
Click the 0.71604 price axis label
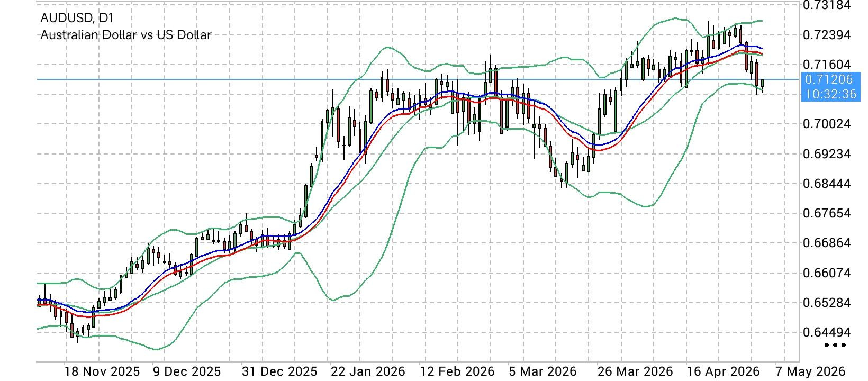[x=827, y=65]
